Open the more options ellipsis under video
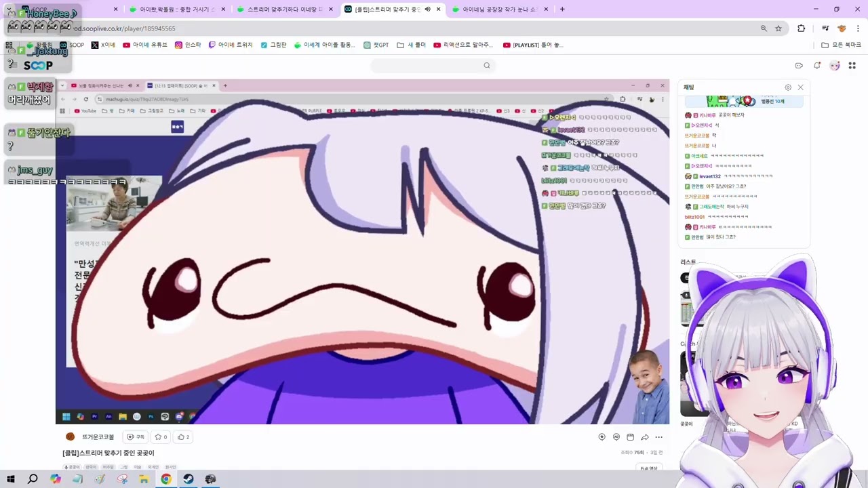This screenshot has height=488, width=868. tap(658, 437)
